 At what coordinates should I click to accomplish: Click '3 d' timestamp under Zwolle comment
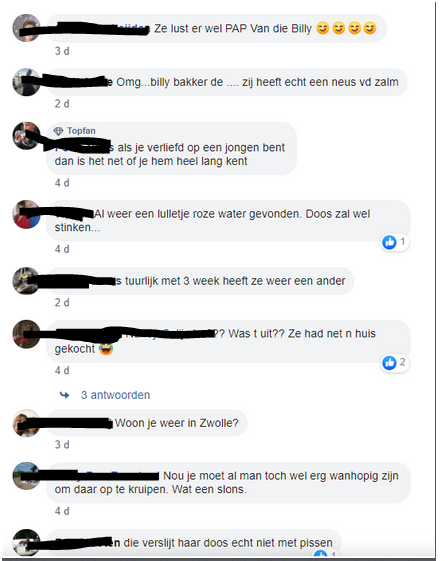(x=62, y=445)
